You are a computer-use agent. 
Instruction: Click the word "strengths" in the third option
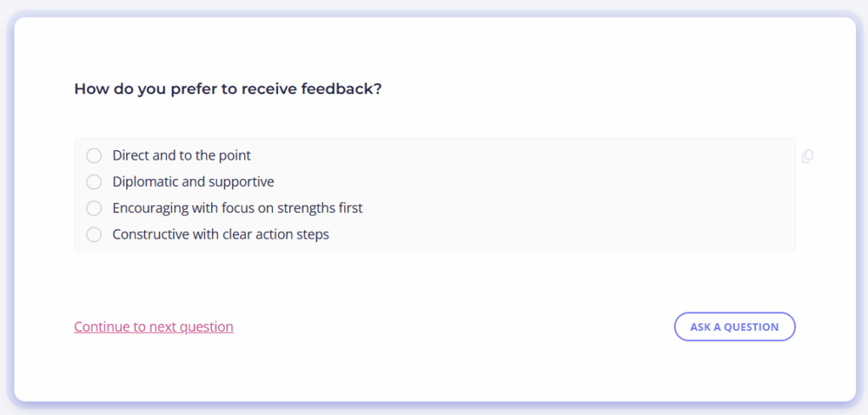pyautogui.click(x=307, y=208)
